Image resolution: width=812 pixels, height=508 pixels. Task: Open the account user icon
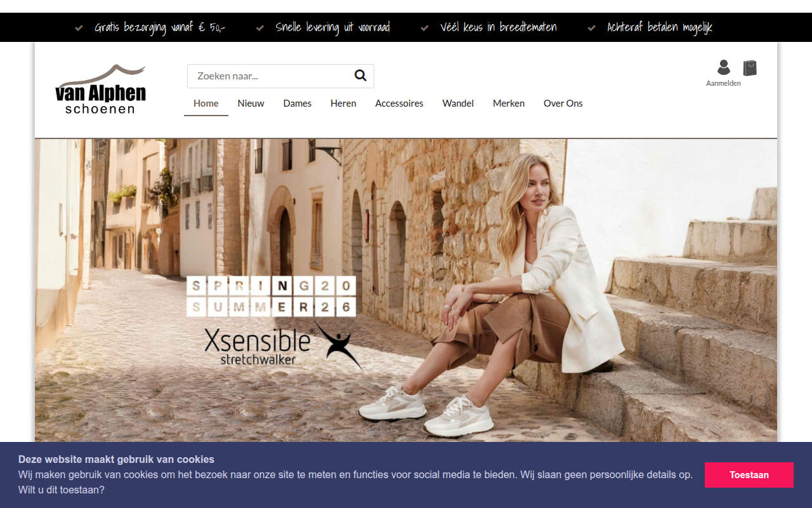tap(723, 67)
